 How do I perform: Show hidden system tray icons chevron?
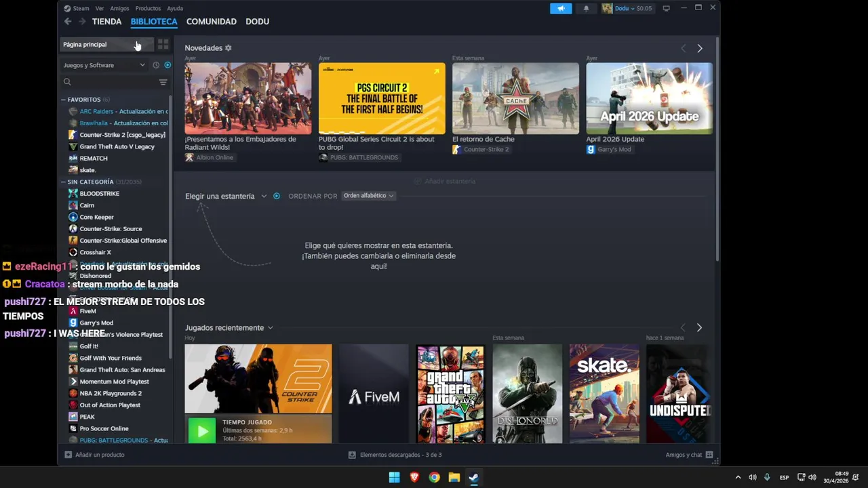(738, 477)
